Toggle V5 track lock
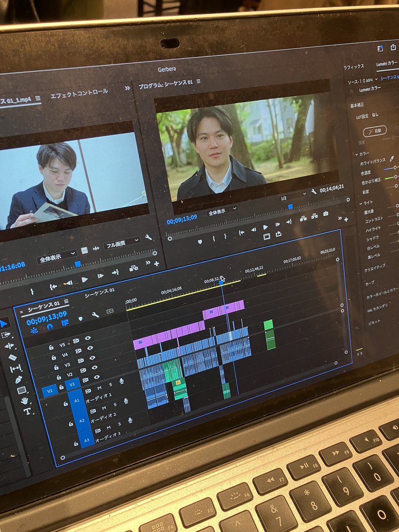The height and width of the screenshot is (532, 399). tap(51, 347)
